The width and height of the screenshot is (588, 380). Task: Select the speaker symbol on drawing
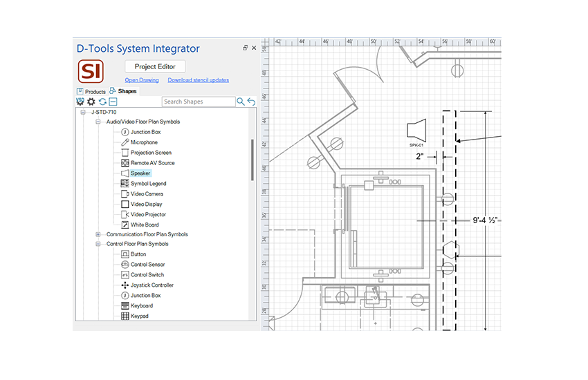click(416, 130)
